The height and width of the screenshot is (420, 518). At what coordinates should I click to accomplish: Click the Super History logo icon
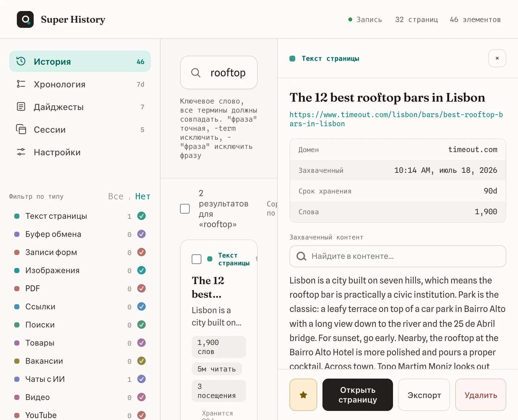(25, 19)
